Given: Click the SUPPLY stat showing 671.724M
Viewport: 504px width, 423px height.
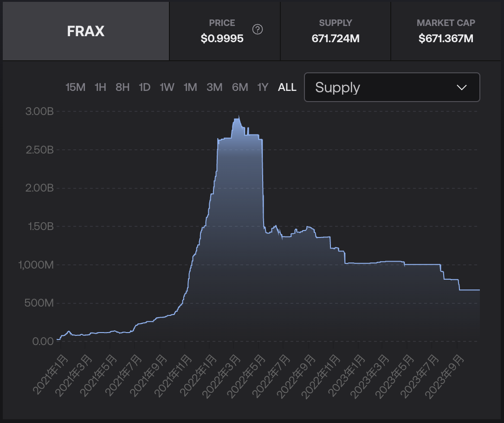Looking at the screenshot, I should 335,31.
